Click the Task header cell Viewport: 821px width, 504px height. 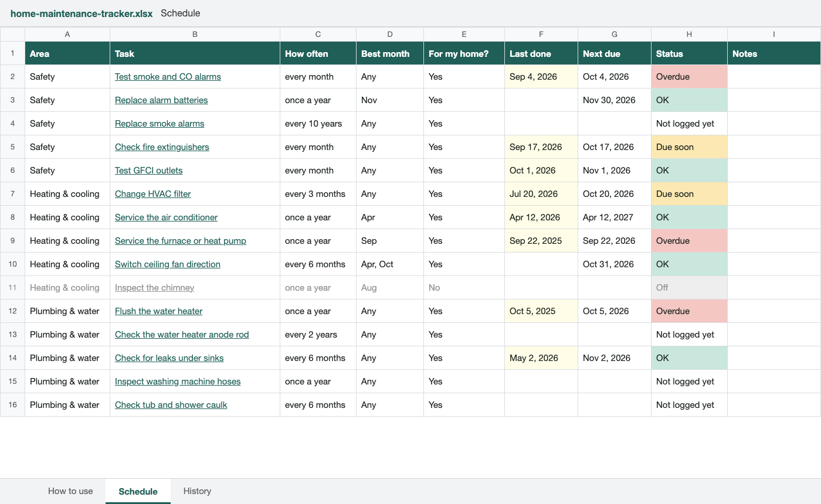195,53
